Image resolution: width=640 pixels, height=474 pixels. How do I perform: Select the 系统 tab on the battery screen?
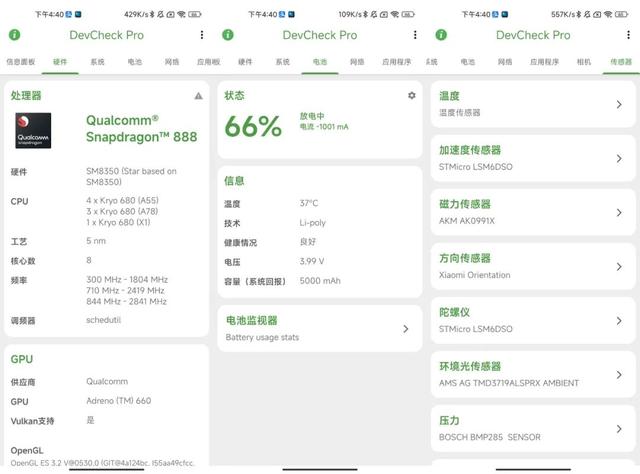coord(282,62)
